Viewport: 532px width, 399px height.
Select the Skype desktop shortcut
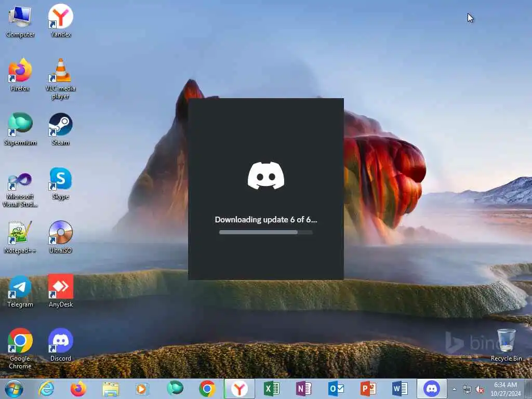tap(60, 183)
